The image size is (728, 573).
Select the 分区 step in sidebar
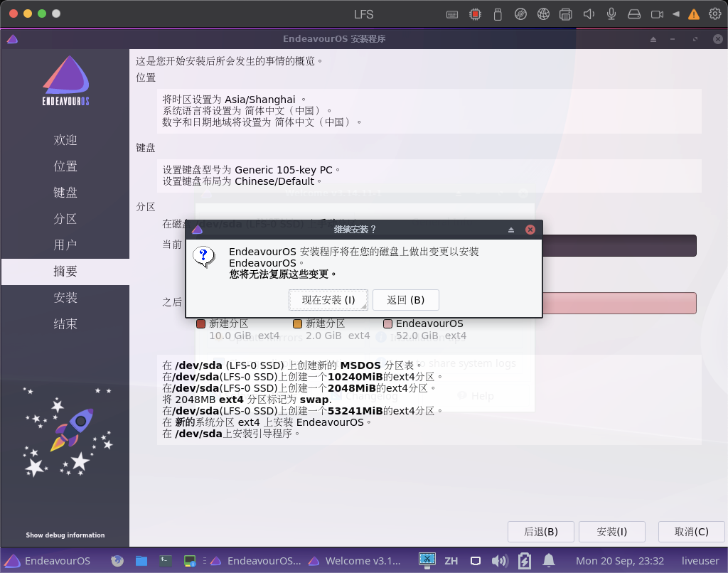click(65, 219)
